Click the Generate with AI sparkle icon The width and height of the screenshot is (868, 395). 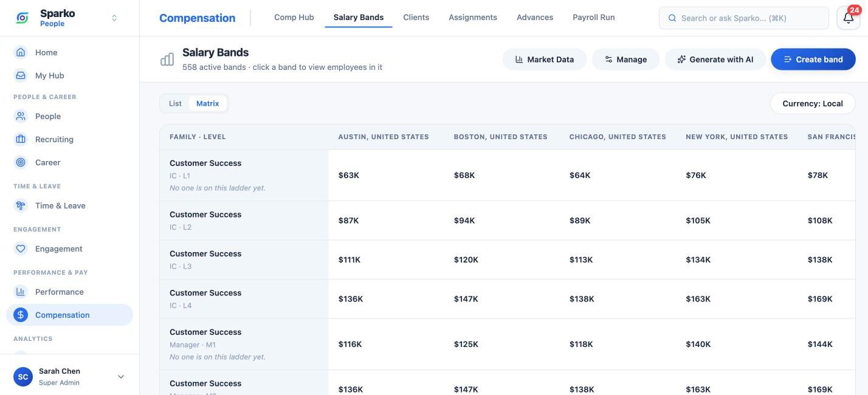coord(681,60)
